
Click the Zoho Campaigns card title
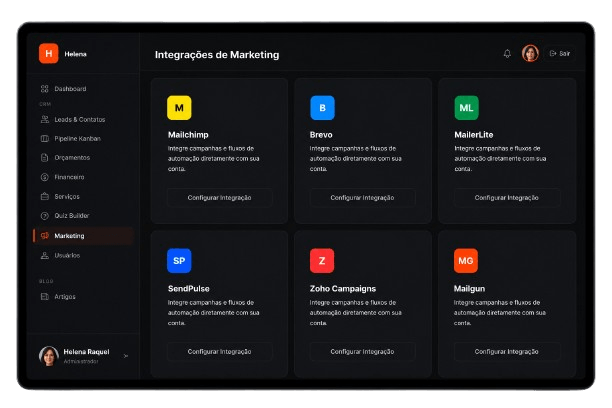[343, 289]
